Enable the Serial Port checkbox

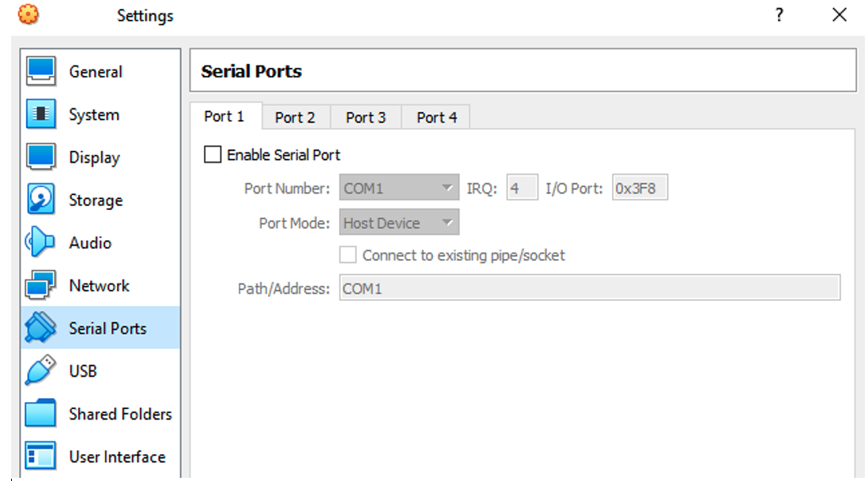click(213, 154)
